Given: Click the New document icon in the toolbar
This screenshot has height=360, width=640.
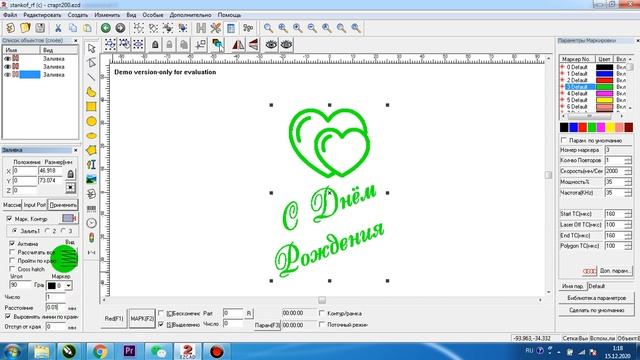Looking at the screenshot, I should tap(10, 28).
